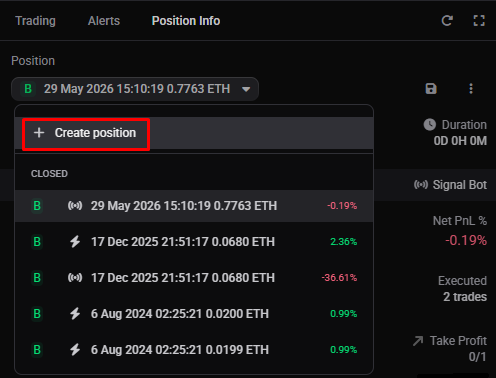Select 17 Dec 2025 position with 2.36%
This screenshot has width=496, height=378.
click(194, 242)
